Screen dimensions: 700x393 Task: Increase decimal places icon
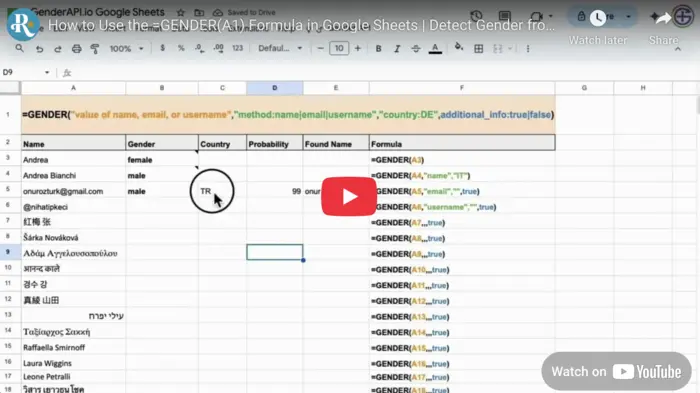[218, 48]
